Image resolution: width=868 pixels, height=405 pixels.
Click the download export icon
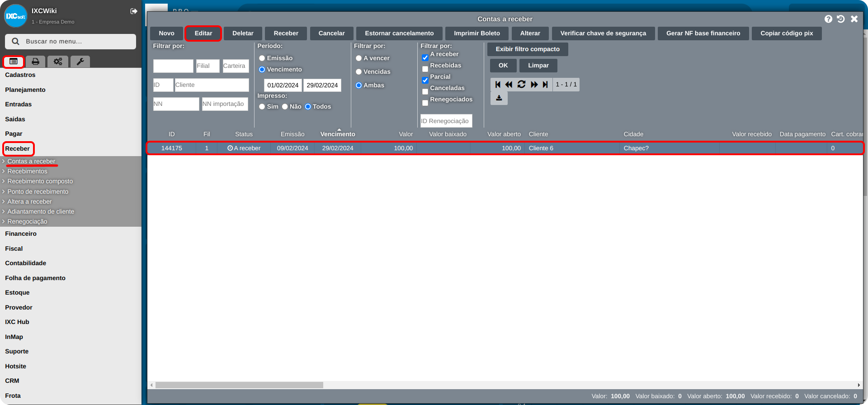tap(499, 98)
